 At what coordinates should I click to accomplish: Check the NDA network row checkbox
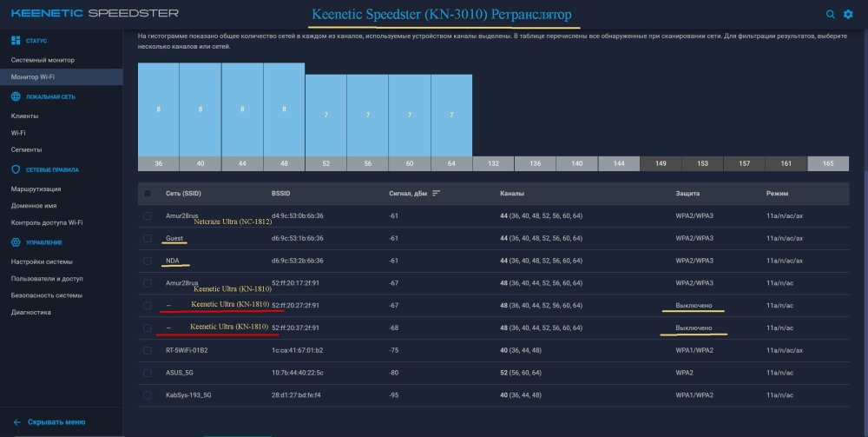(148, 261)
